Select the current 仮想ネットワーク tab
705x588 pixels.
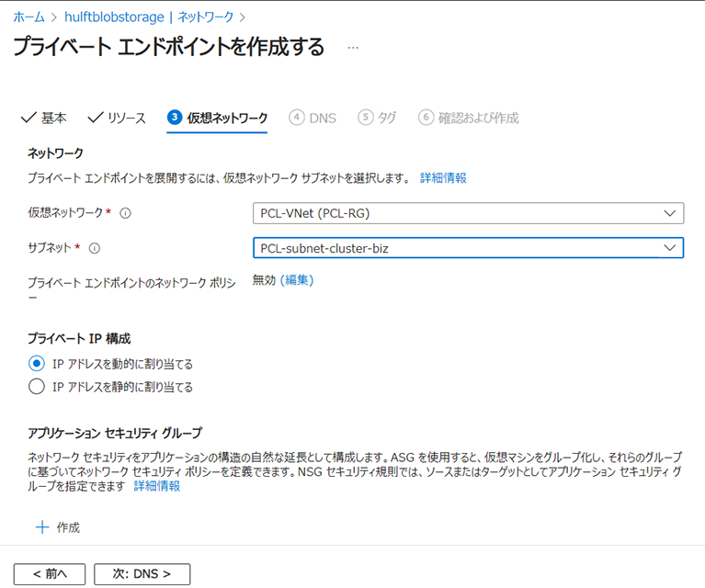(218, 118)
